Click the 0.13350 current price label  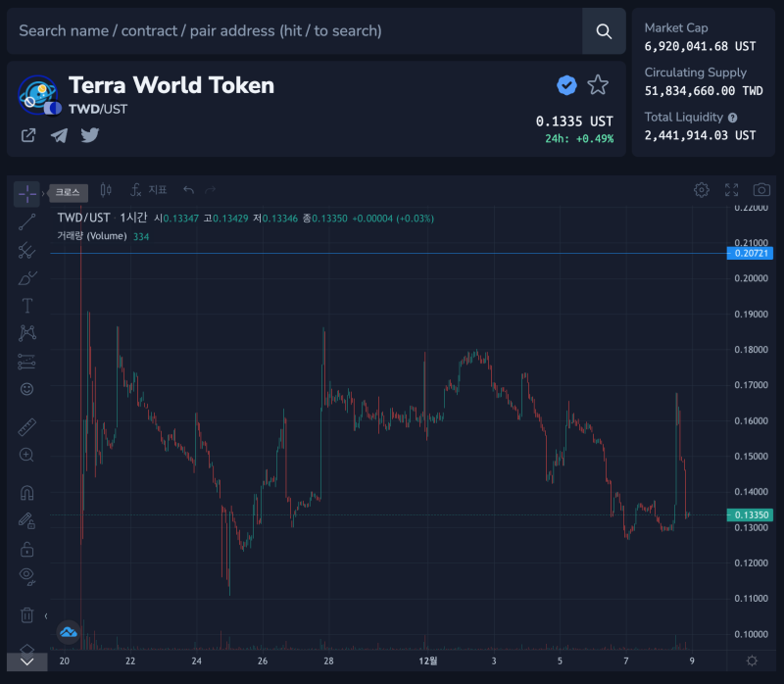[750, 515]
